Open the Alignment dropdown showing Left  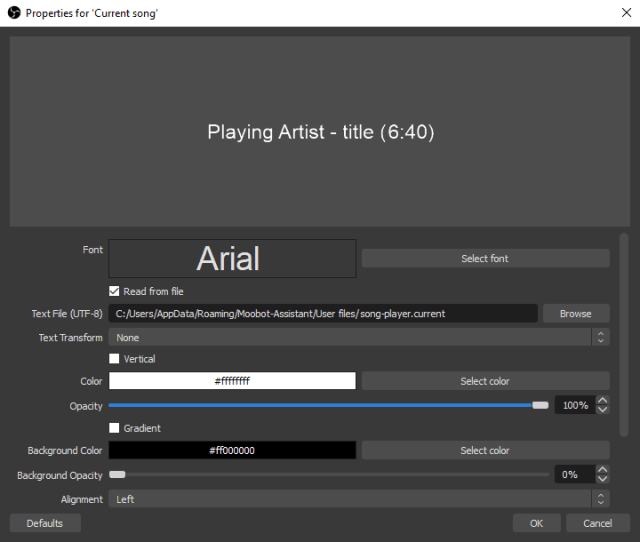(x=359, y=499)
